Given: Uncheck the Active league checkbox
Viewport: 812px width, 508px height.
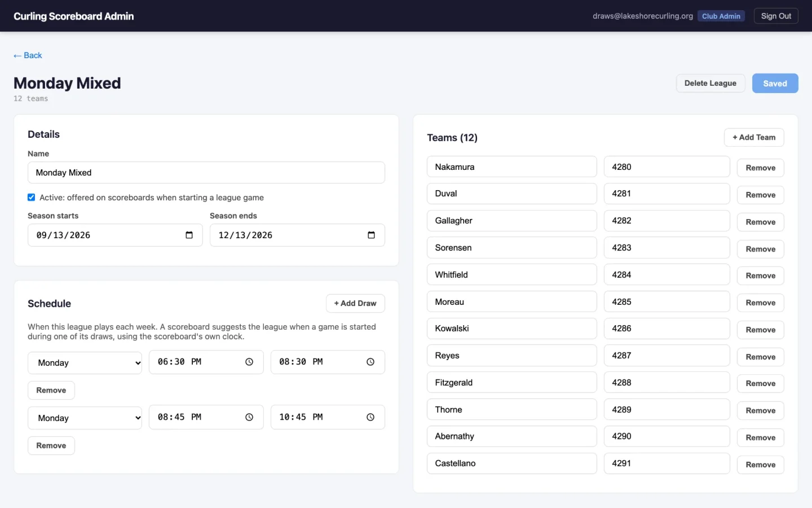Looking at the screenshot, I should point(32,198).
